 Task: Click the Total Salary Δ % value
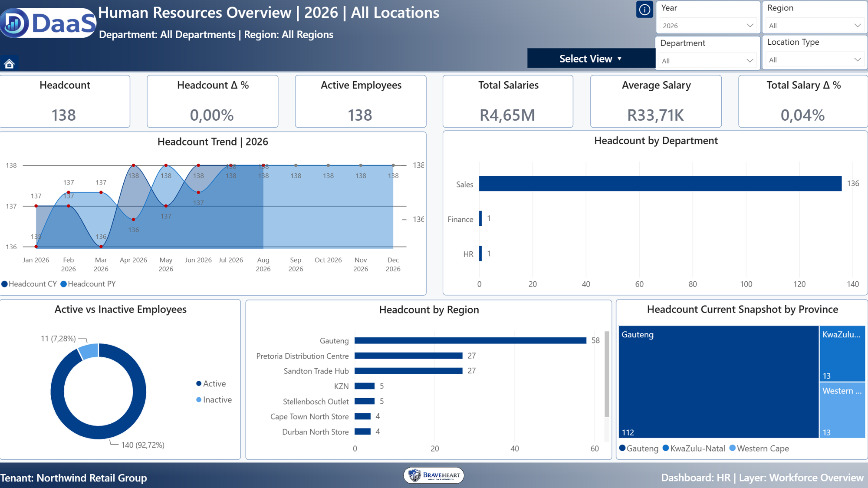pyautogui.click(x=802, y=115)
